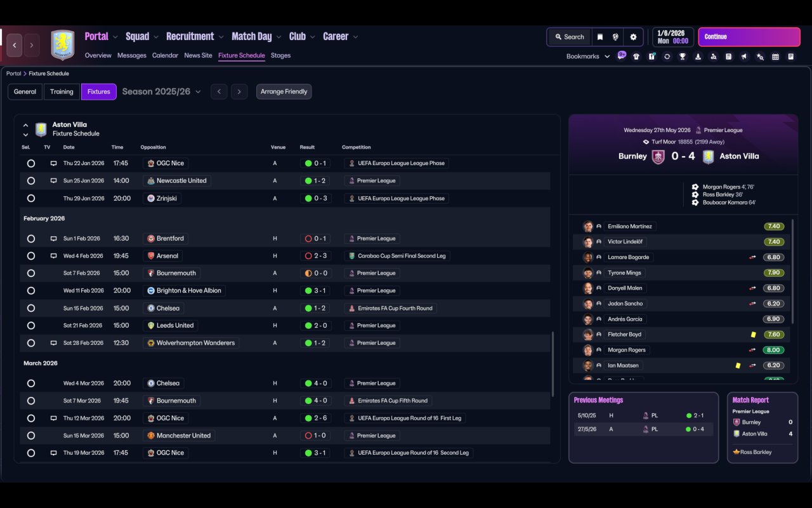Open the document list bookmark icon
The height and width of the screenshot is (508, 812).
(x=728, y=57)
